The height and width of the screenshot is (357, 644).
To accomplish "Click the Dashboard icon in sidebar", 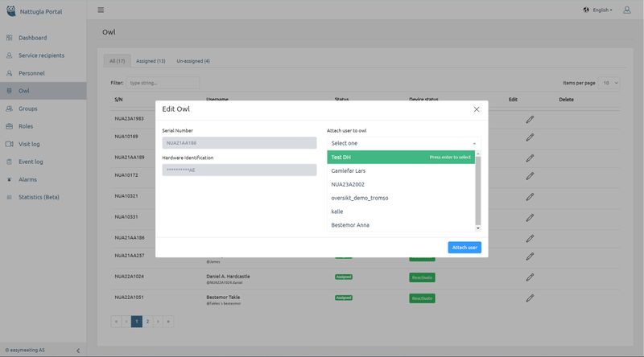I will [x=9, y=38].
